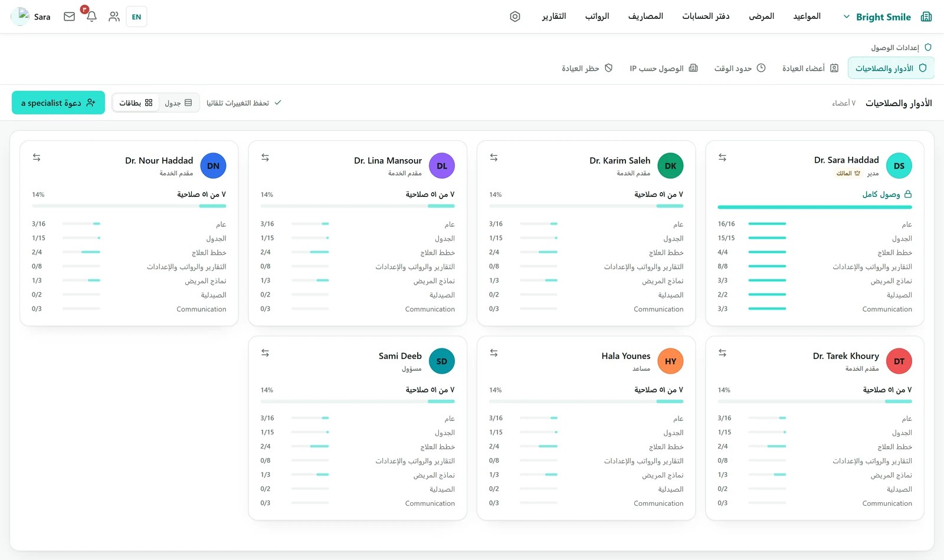944x560 pixels.
Task: Click Communication row on Dr. Lina Mansour's card
Action: click(358, 309)
